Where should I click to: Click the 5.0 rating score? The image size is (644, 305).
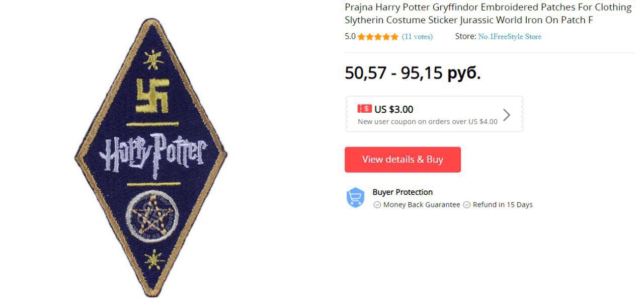pyautogui.click(x=350, y=37)
